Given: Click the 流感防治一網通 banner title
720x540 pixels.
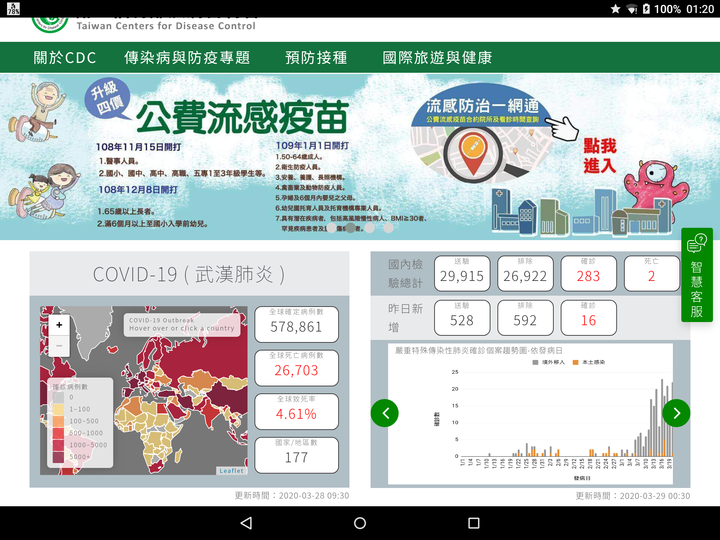Looking at the screenshot, I should (482, 106).
